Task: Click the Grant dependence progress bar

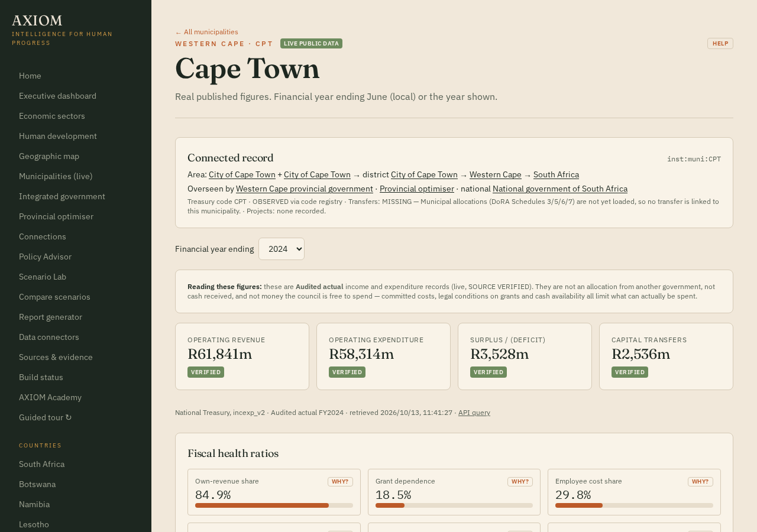Action: point(454,505)
